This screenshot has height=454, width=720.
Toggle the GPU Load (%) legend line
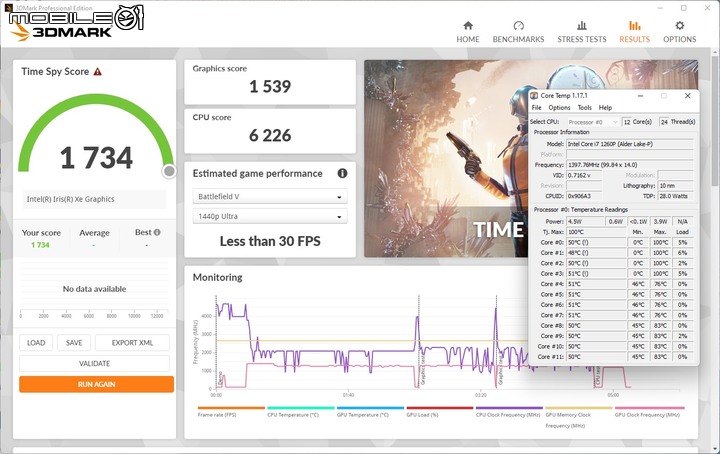pyautogui.click(x=439, y=412)
